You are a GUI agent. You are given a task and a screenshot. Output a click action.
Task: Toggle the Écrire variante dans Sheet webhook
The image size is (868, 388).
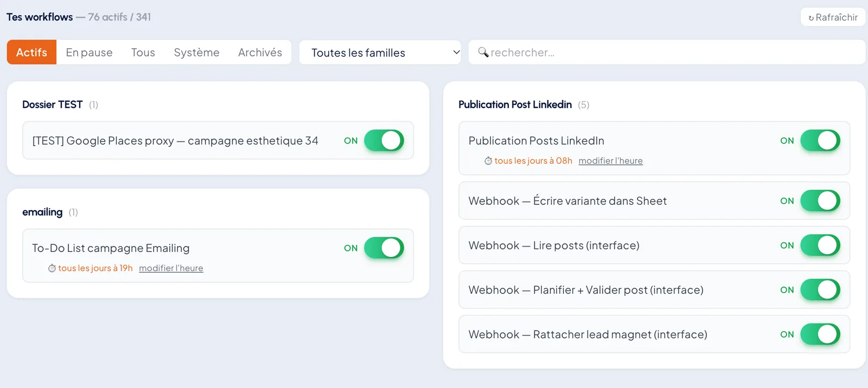coord(820,201)
